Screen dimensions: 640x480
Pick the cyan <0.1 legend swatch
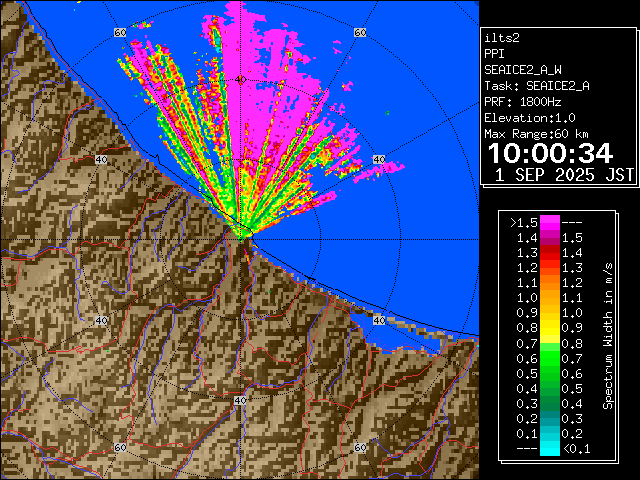(x=549, y=449)
